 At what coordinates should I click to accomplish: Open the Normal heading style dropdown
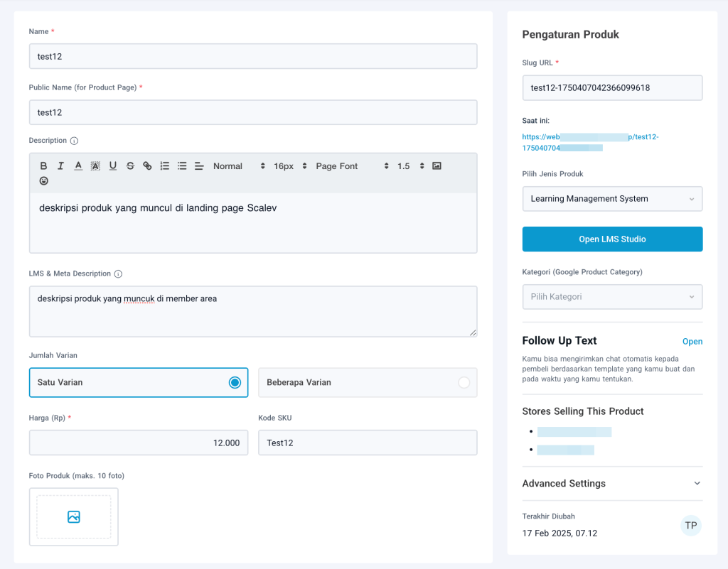[x=239, y=166]
